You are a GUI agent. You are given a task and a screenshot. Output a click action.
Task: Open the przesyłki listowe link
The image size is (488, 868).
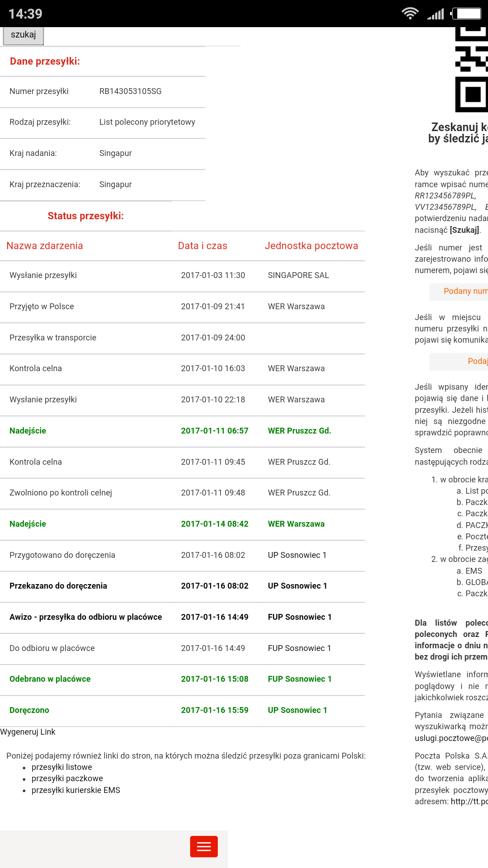[62, 767]
